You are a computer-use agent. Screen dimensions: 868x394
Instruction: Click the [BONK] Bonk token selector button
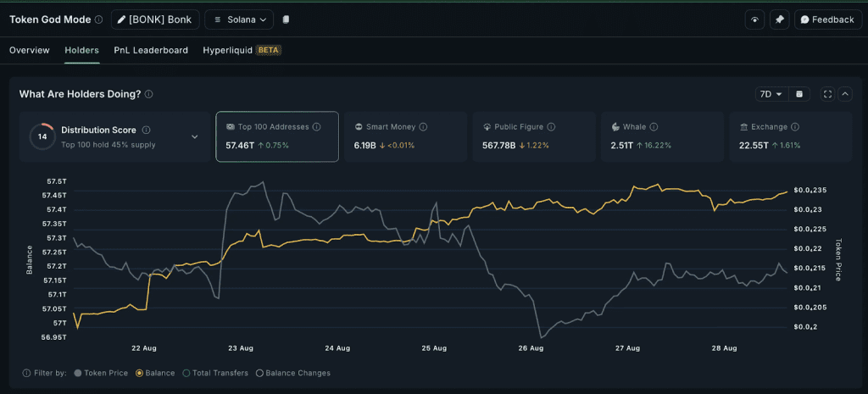pos(154,19)
